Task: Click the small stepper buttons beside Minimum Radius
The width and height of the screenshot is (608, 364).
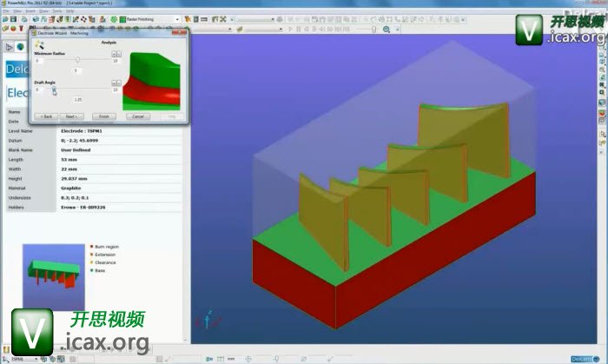Action: 116,54
